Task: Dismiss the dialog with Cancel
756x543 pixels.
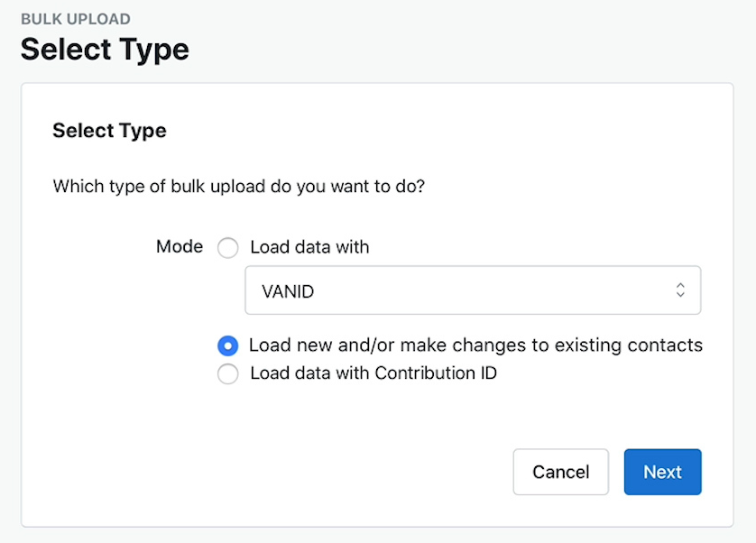Action: click(x=560, y=472)
